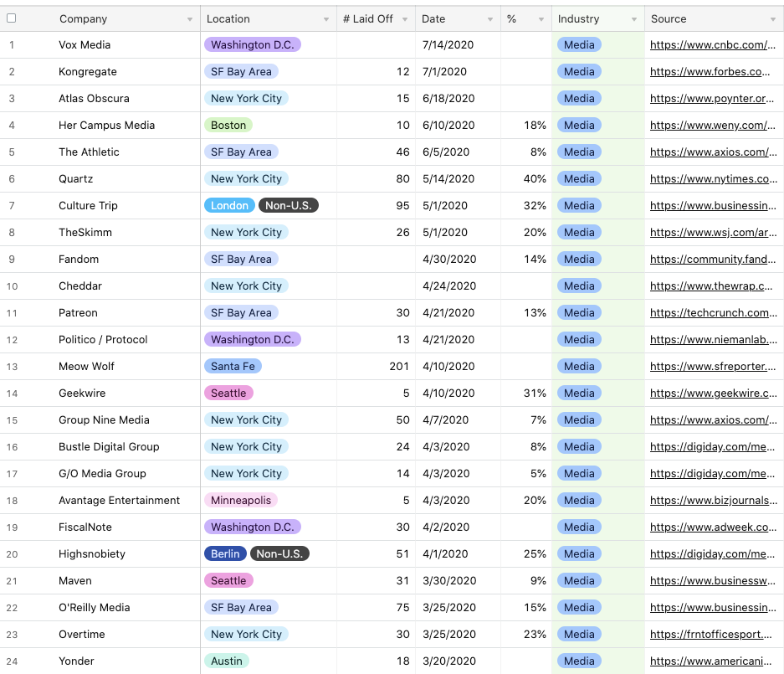
Task: Visit the wsj.com link for TheSkimm
Action: coord(713,233)
